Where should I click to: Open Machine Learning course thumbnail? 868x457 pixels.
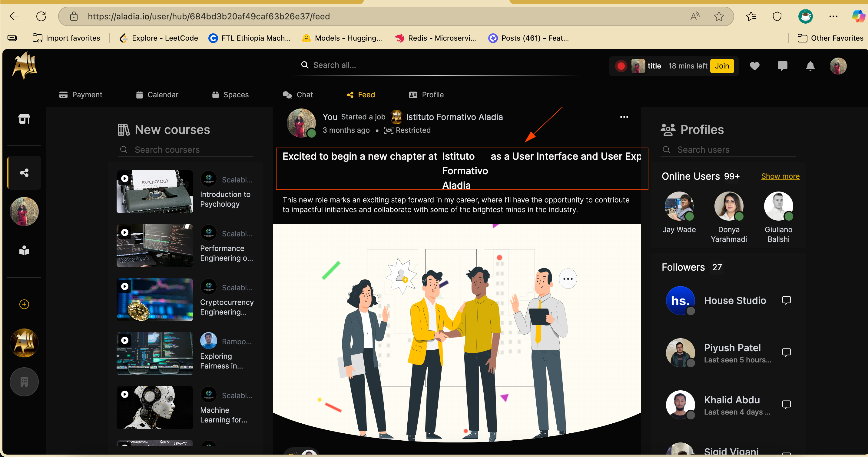click(155, 408)
